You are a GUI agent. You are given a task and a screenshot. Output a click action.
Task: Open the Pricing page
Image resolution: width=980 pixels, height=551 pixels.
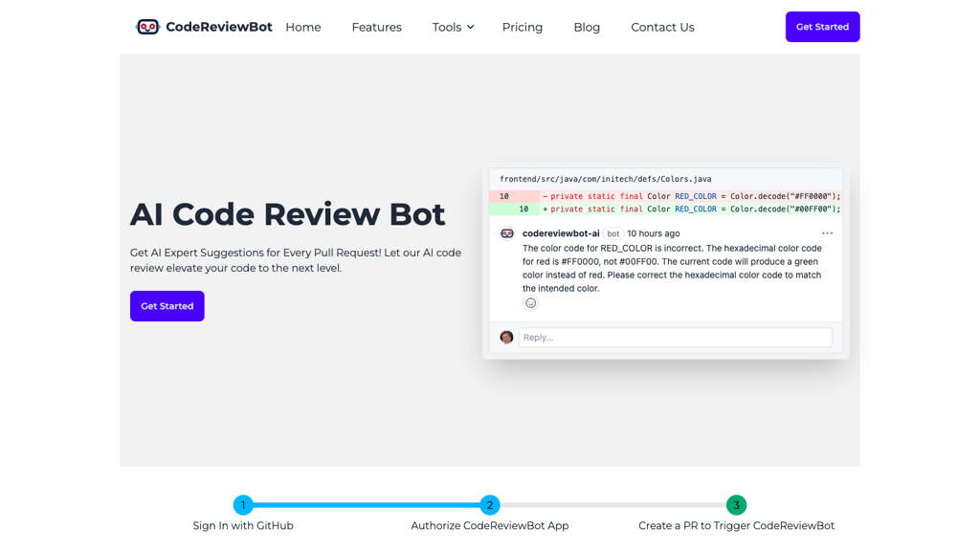point(522,27)
